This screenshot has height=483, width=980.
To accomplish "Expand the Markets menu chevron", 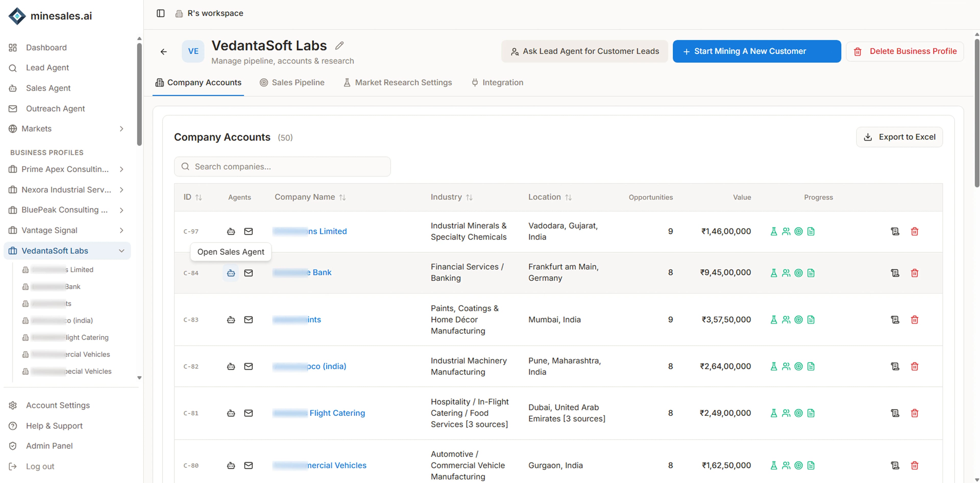I will coord(121,129).
